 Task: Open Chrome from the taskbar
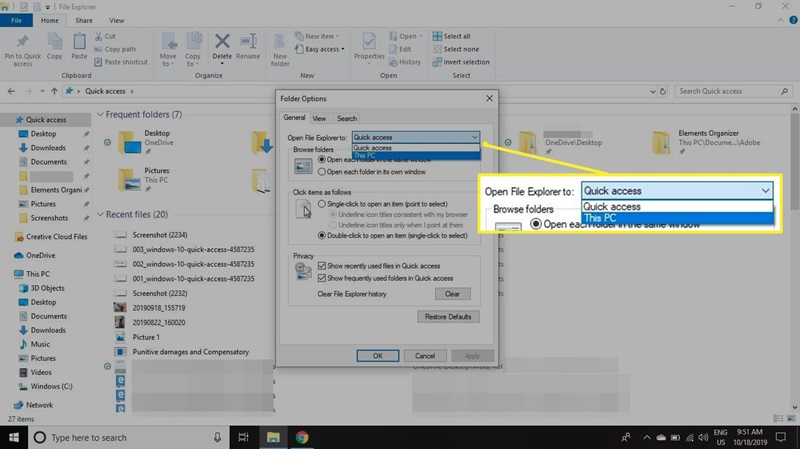pos(301,437)
